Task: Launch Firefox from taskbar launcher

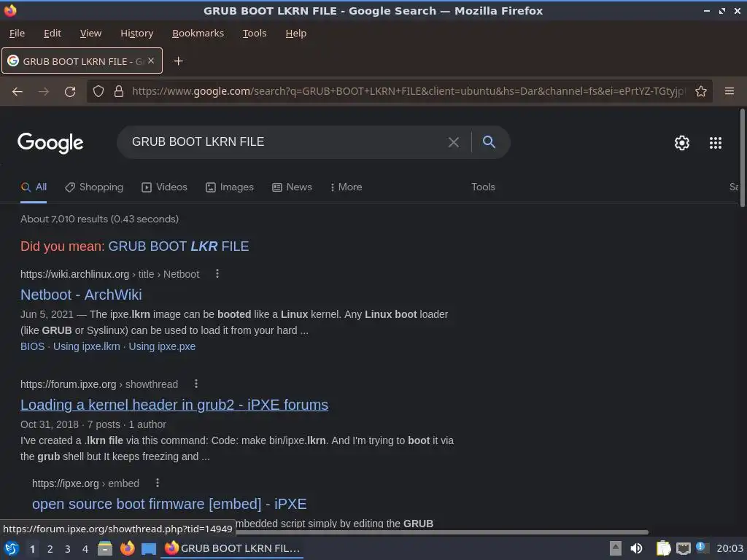Action: pos(127,548)
